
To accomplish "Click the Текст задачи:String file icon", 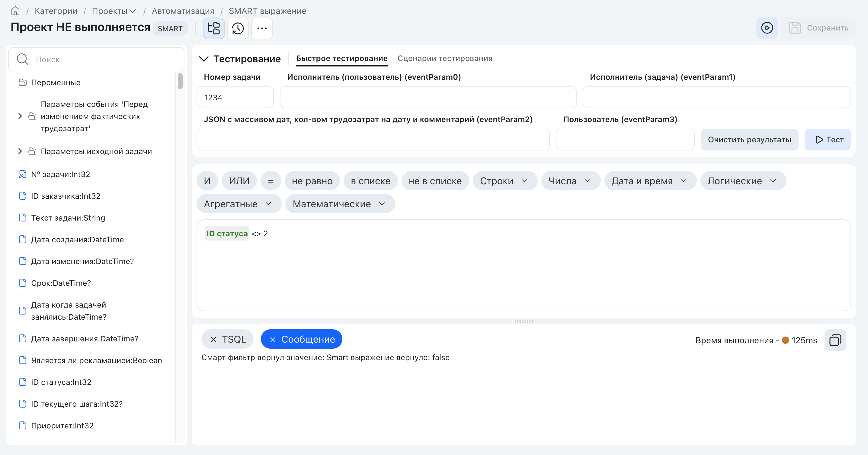I will [23, 218].
